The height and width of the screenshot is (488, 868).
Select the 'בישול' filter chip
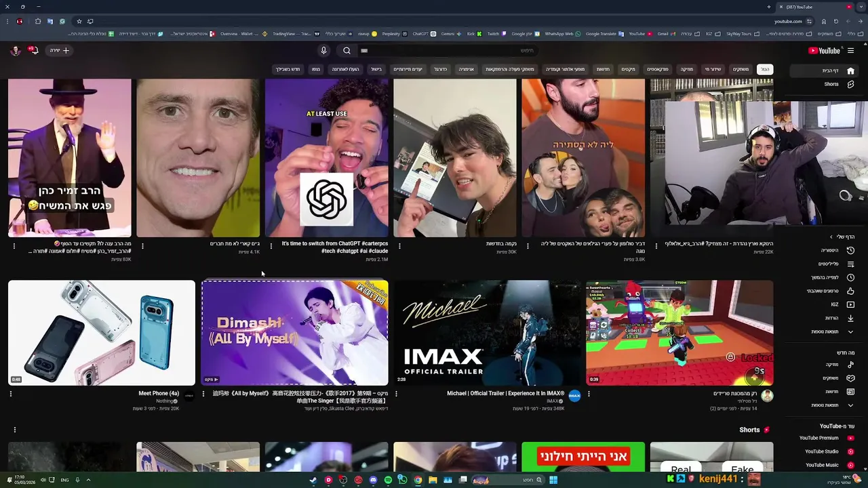point(376,69)
